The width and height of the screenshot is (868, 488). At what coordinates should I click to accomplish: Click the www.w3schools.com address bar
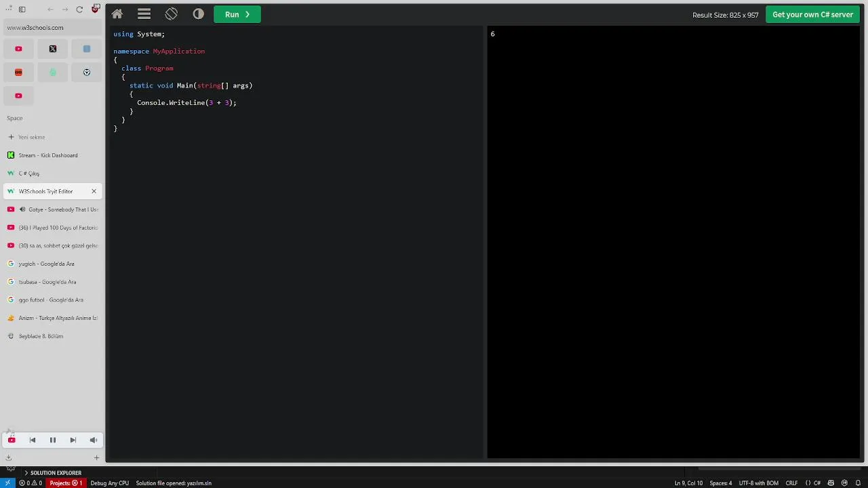[x=53, y=28]
